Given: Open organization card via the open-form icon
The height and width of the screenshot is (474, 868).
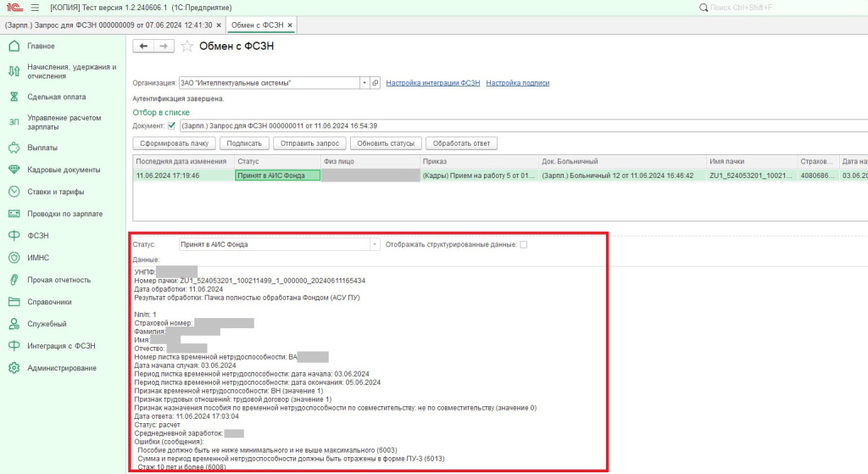Looking at the screenshot, I should click(376, 83).
